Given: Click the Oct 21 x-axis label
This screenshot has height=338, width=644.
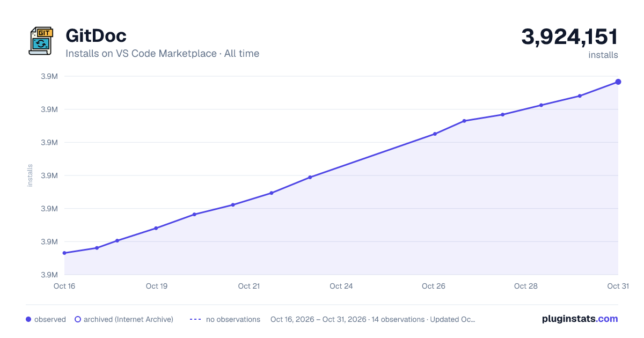Looking at the screenshot, I should pos(249,286).
